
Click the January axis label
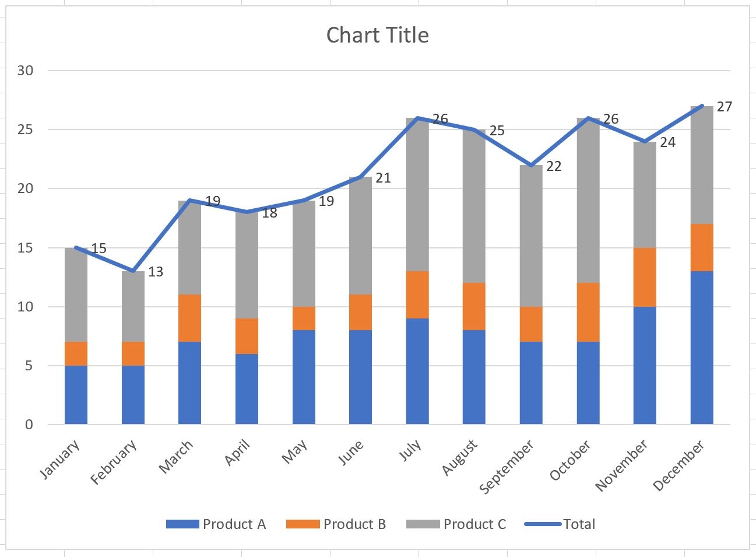point(59,460)
